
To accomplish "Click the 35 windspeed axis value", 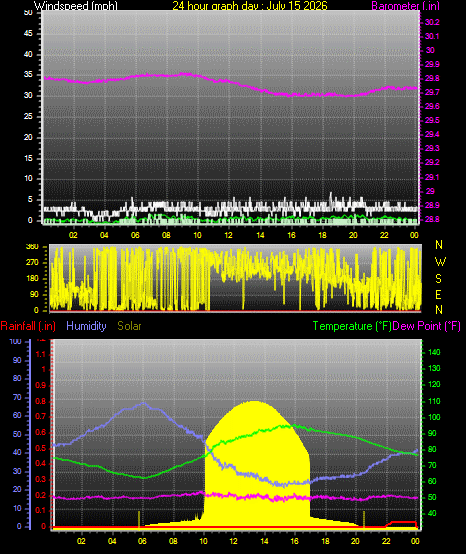I will tap(28, 75).
